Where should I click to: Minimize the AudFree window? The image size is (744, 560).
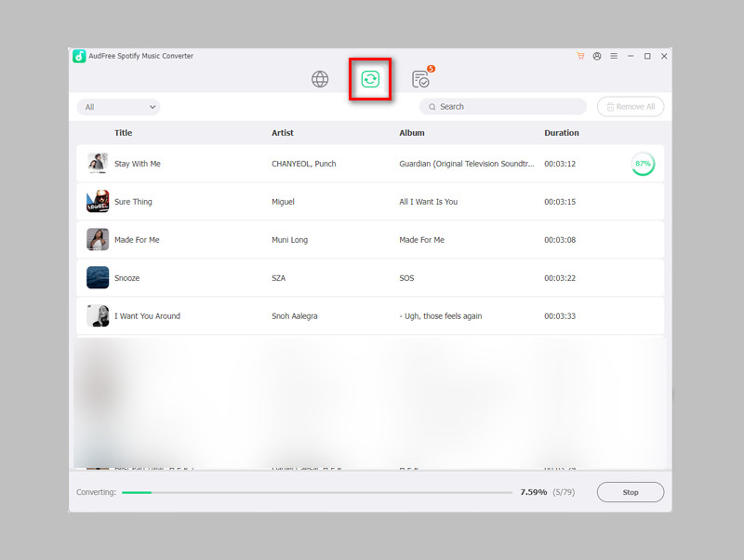tap(631, 56)
